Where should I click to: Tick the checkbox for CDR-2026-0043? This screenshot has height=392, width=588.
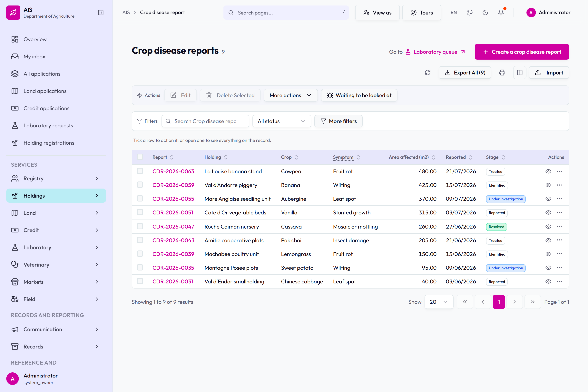click(140, 240)
